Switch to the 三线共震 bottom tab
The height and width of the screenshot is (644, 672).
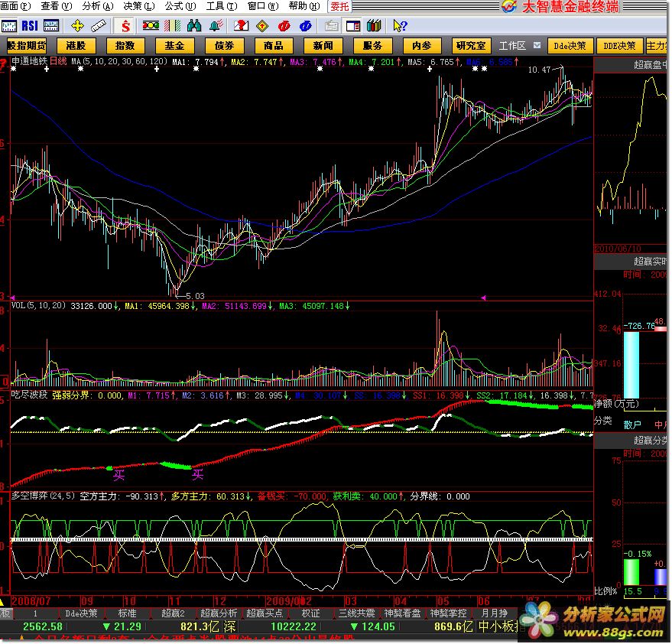pyautogui.click(x=356, y=613)
